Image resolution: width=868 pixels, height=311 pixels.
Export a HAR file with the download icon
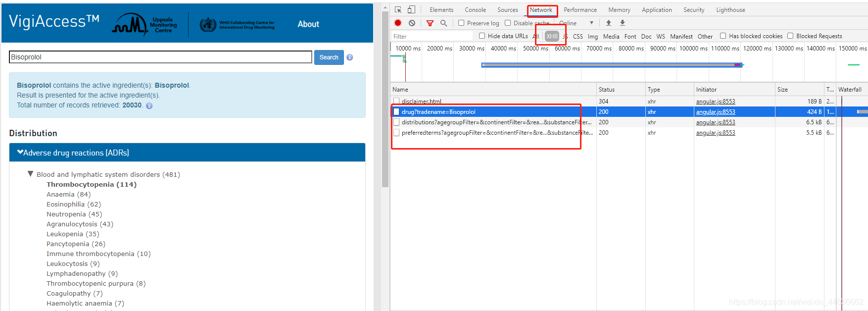(x=623, y=23)
